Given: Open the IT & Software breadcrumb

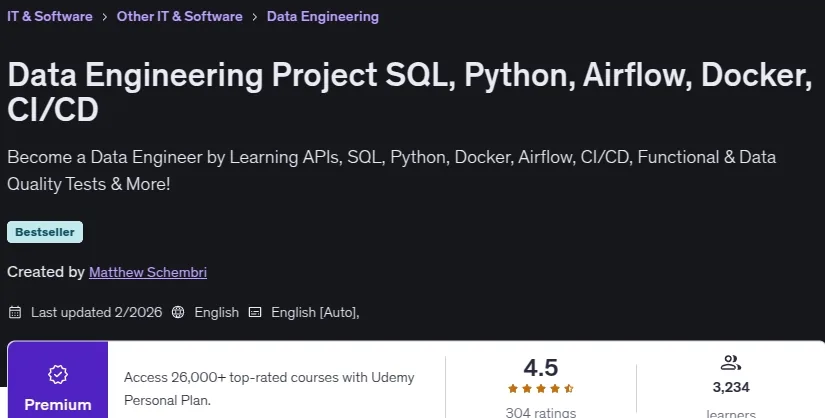Looking at the screenshot, I should (50, 16).
